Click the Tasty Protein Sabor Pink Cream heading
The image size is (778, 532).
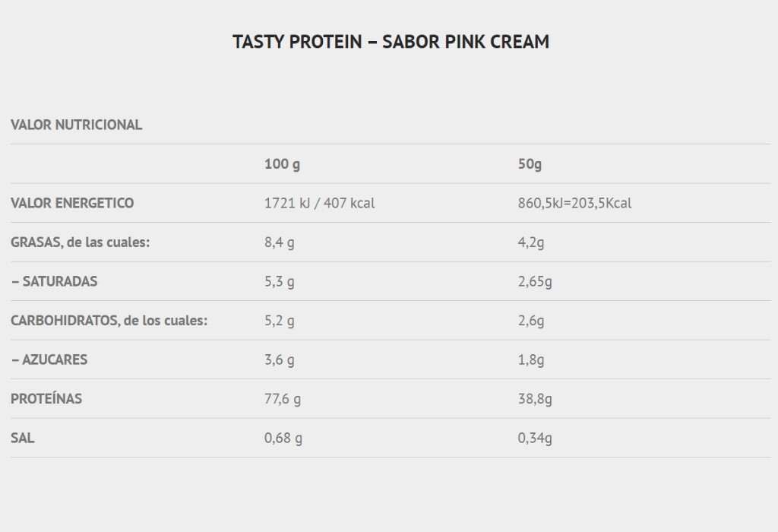(391, 42)
